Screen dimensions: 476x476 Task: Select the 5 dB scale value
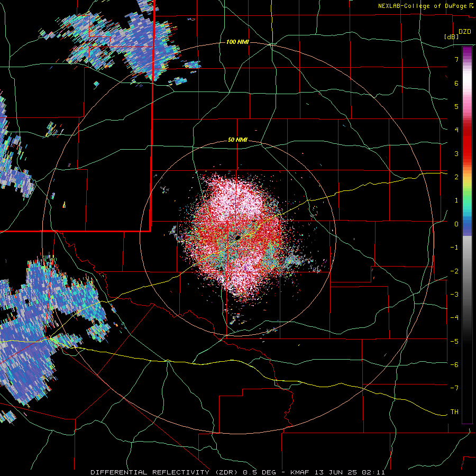[456, 106]
